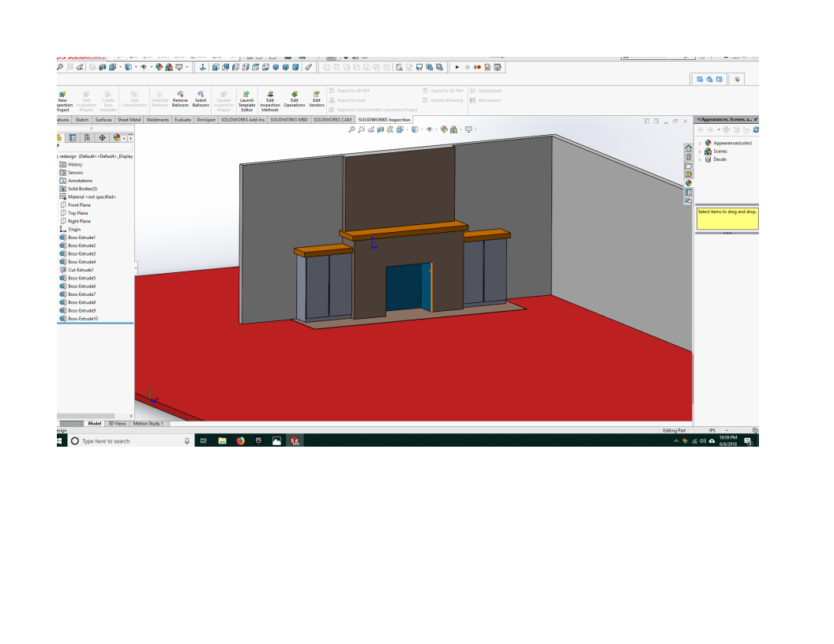Click the feature tree horizontal scrollbar

click(x=85, y=416)
